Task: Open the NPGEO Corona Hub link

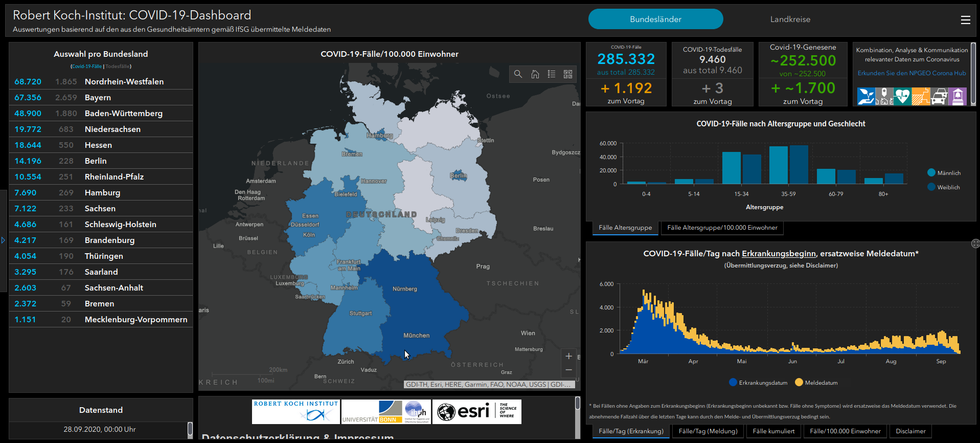Action: pyautogui.click(x=911, y=73)
